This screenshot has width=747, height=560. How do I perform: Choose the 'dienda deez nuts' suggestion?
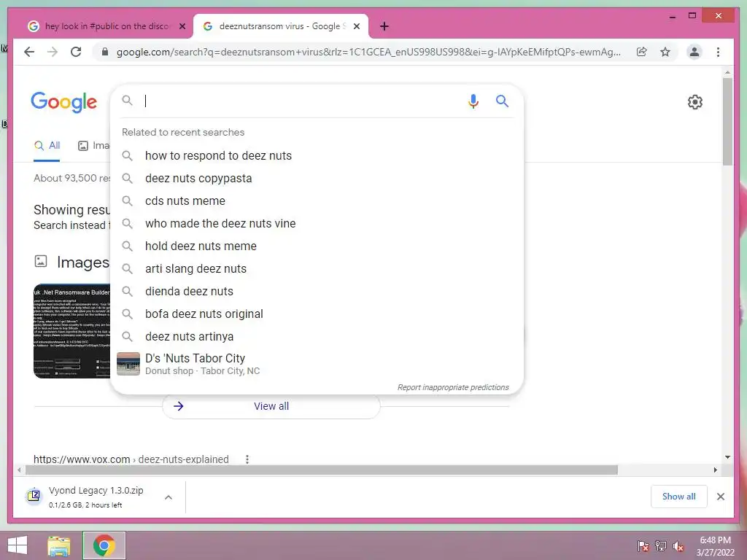click(x=189, y=292)
